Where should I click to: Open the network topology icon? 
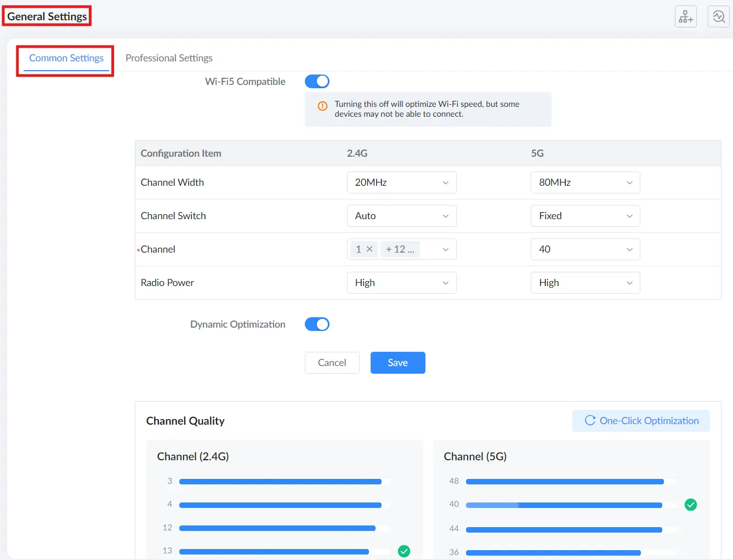pyautogui.click(x=685, y=16)
